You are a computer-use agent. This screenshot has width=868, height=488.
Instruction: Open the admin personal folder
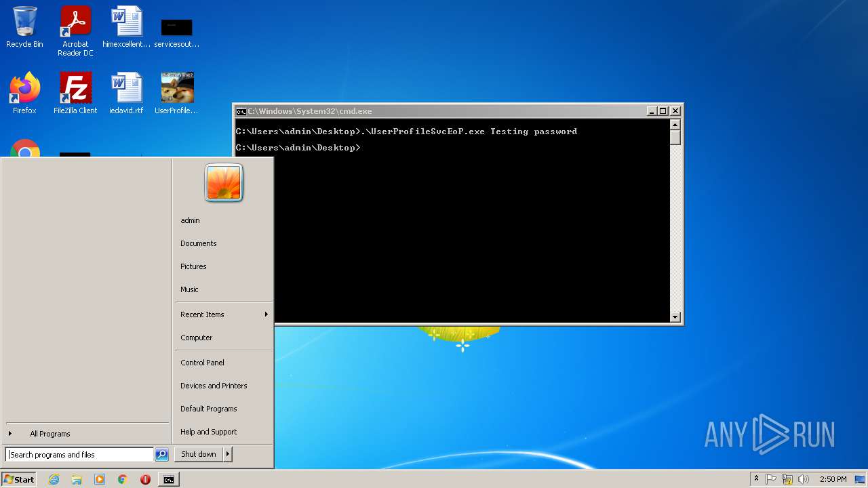[x=190, y=220]
